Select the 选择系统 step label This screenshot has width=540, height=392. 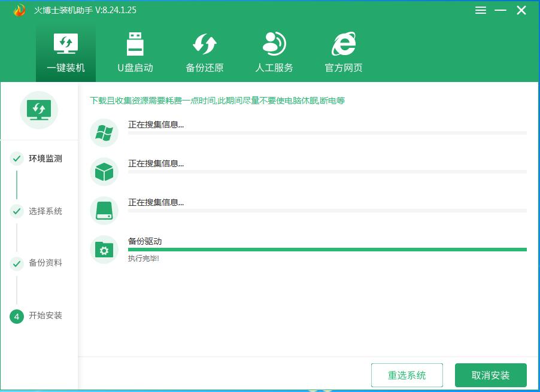click(45, 211)
